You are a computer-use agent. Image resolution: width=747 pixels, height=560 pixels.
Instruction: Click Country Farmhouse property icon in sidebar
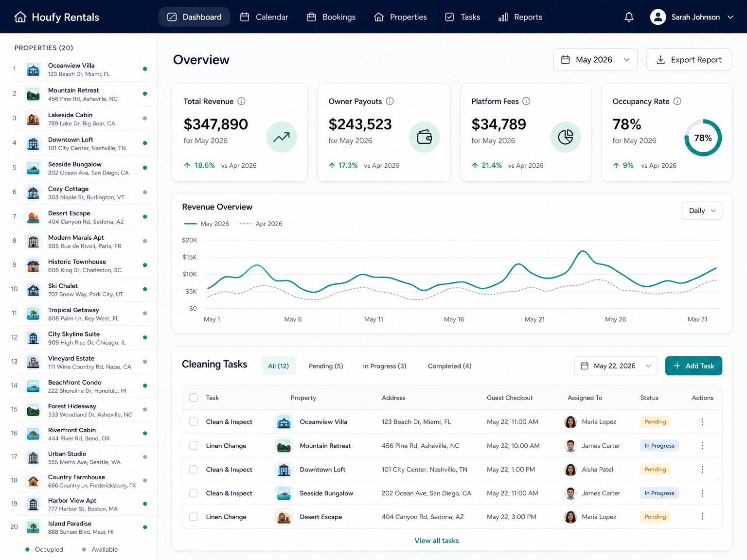coord(33,481)
